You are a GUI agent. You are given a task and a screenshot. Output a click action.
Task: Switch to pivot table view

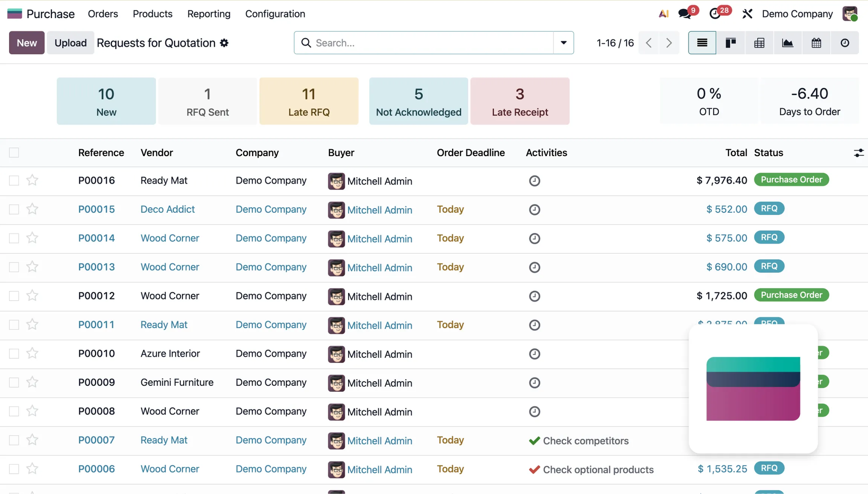(x=759, y=43)
